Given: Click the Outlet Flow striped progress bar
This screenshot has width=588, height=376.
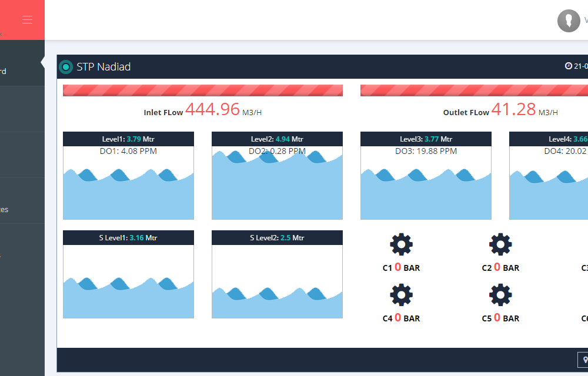Looking at the screenshot, I should coord(473,90).
